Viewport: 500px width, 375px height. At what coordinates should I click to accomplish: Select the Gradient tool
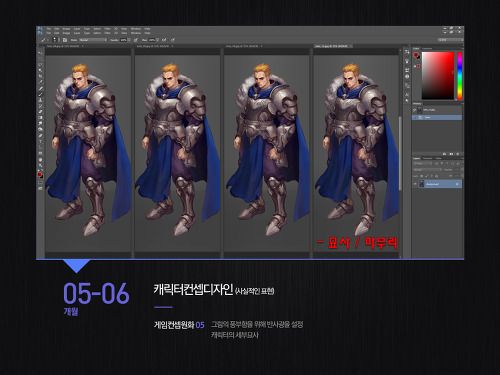pyautogui.click(x=41, y=118)
